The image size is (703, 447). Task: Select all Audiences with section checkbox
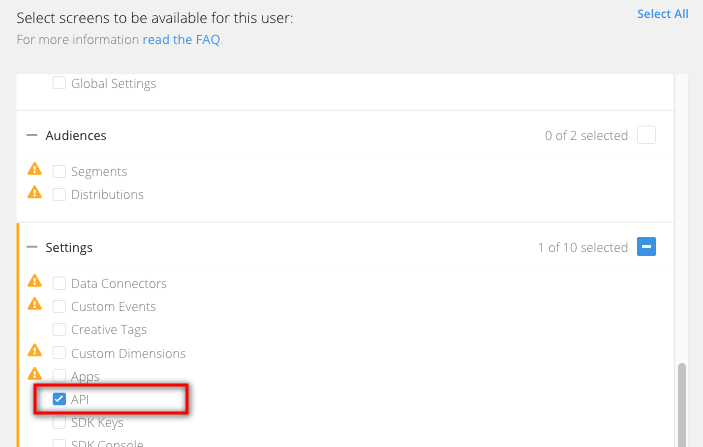646,135
